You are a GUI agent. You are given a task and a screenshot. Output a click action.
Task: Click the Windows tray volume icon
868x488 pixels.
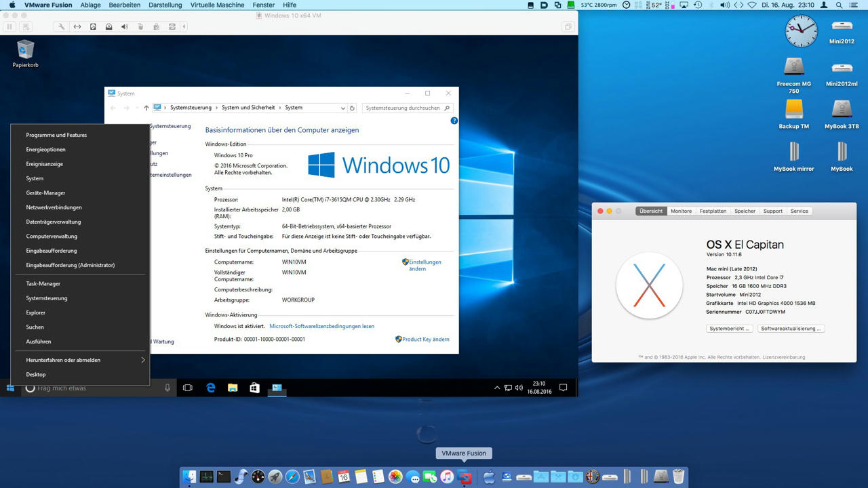point(519,388)
